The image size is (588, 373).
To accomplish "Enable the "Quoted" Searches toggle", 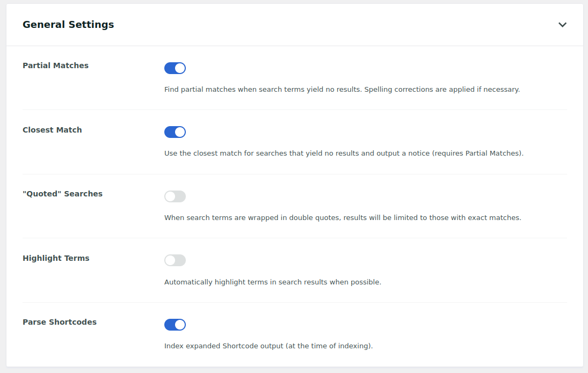I will point(175,196).
